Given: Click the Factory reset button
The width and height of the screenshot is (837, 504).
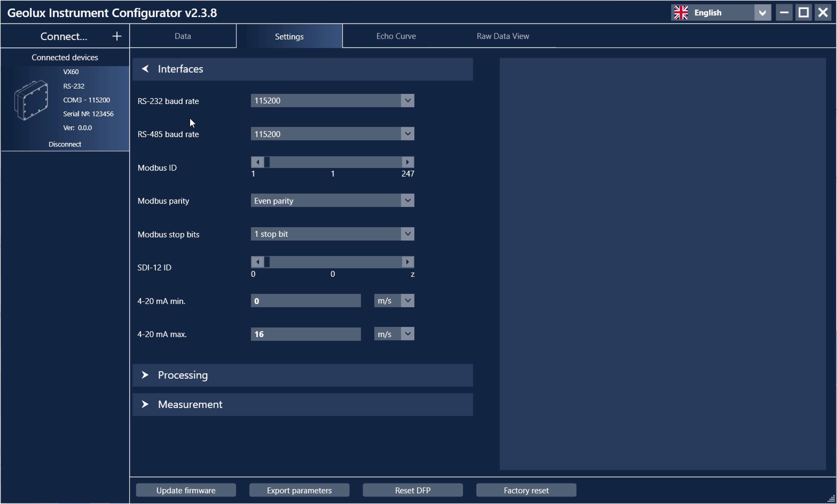Looking at the screenshot, I should point(526,490).
